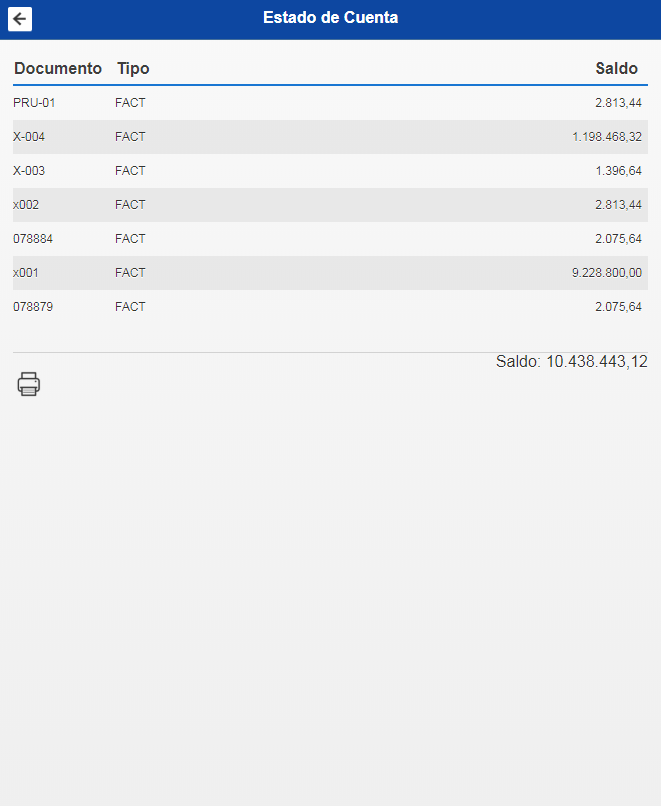Go back with the arrow icon

pos(20,19)
